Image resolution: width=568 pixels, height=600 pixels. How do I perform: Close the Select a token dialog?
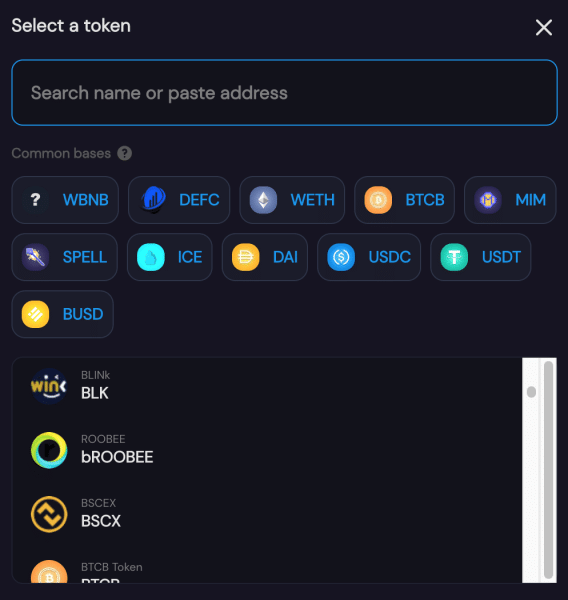tap(544, 28)
